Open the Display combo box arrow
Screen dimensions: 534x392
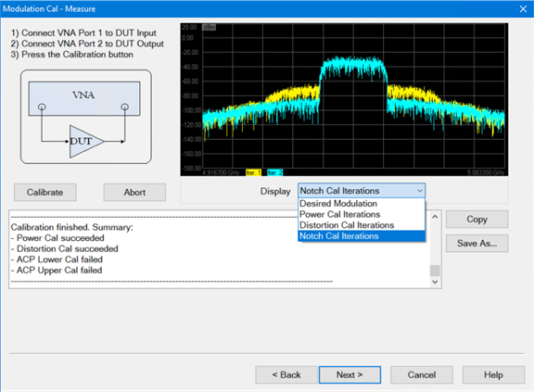click(420, 191)
